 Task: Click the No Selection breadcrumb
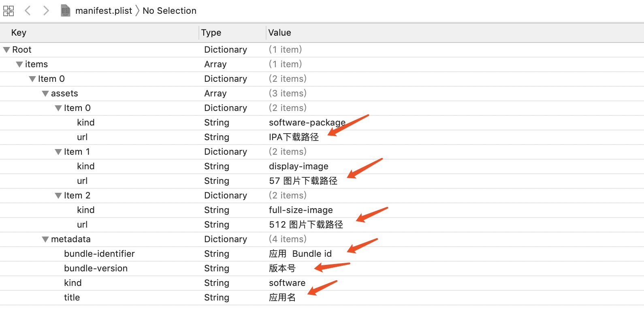tap(169, 11)
